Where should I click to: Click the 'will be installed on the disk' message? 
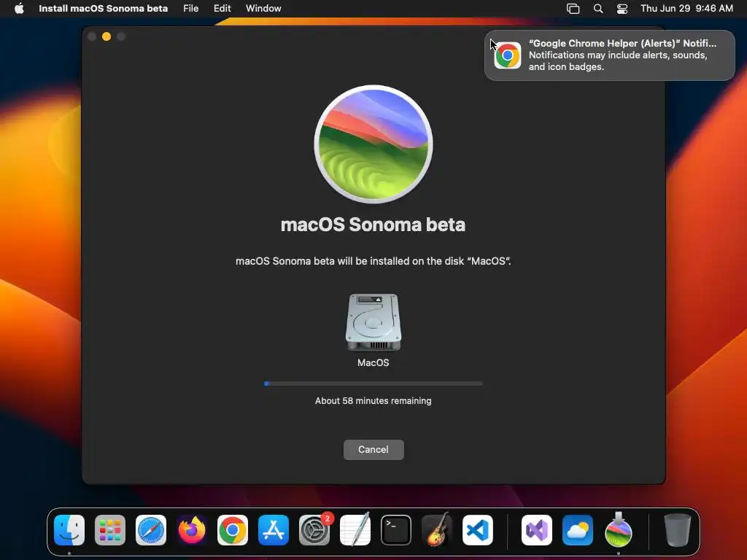pyautogui.click(x=373, y=261)
